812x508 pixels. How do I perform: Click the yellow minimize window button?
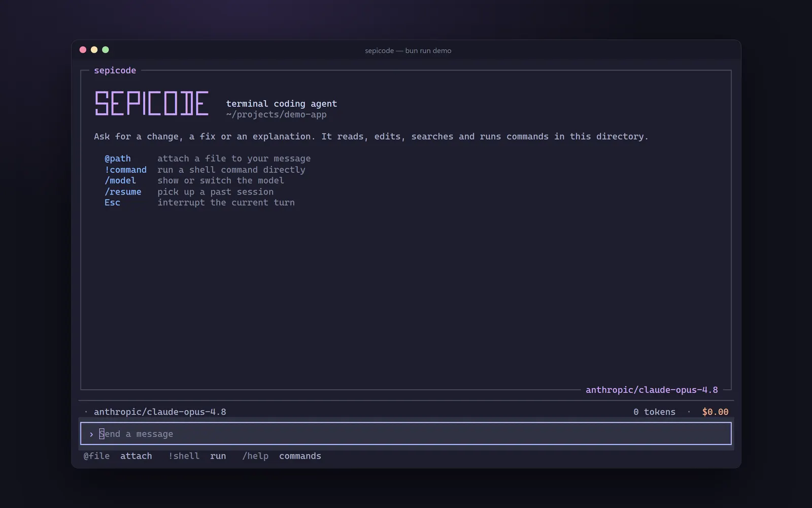coord(94,50)
